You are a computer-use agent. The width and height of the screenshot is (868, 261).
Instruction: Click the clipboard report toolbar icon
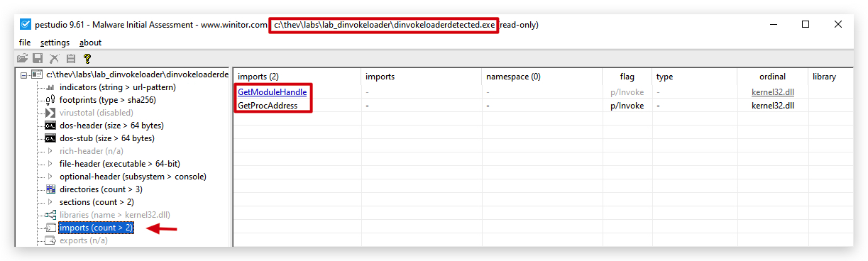(x=71, y=58)
